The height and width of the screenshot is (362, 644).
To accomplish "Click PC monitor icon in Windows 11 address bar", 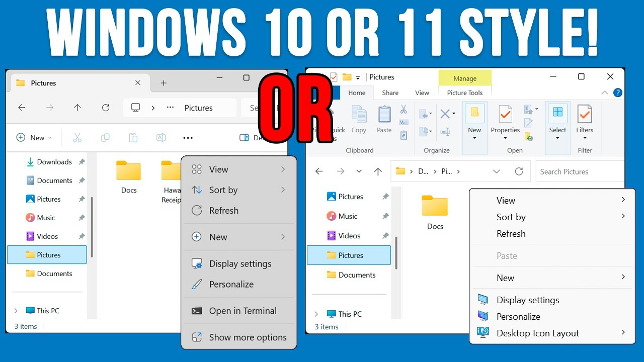I will coord(135,108).
